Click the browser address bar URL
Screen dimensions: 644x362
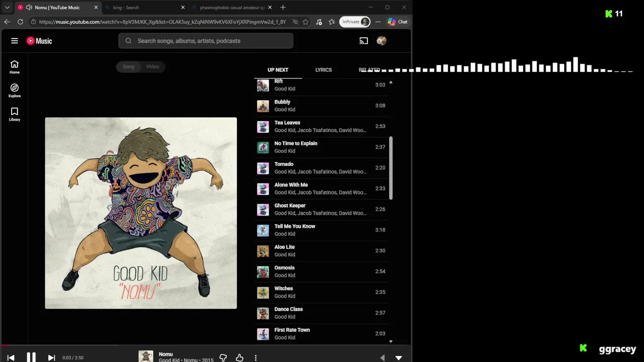point(162,22)
